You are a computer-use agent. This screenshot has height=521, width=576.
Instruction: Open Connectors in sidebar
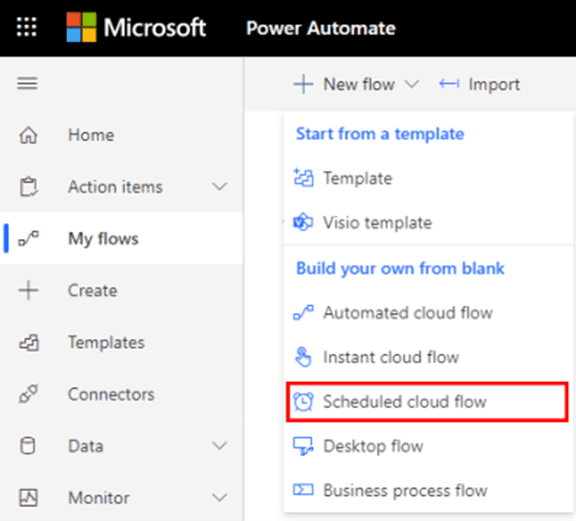pyautogui.click(x=111, y=394)
